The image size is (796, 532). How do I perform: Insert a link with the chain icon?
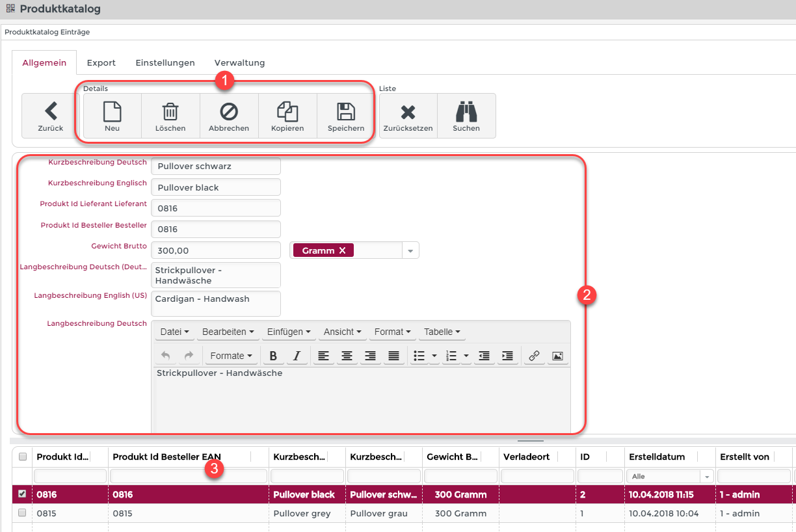click(x=534, y=356)
